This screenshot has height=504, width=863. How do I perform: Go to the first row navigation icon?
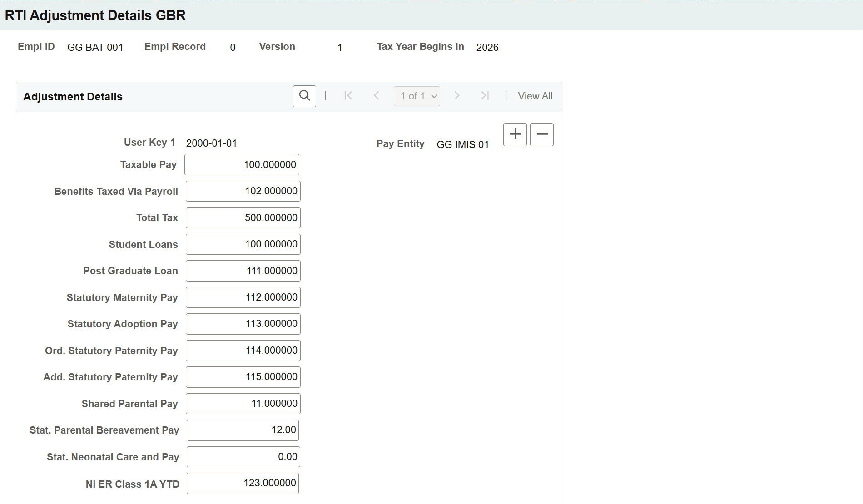pyautogui.click(x=348, y=96)
